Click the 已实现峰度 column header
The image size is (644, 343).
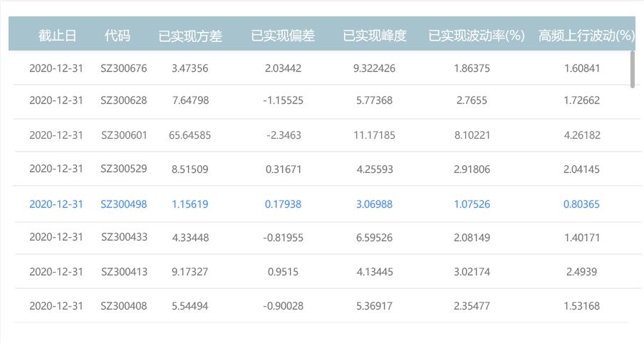(x=375, y=36)
